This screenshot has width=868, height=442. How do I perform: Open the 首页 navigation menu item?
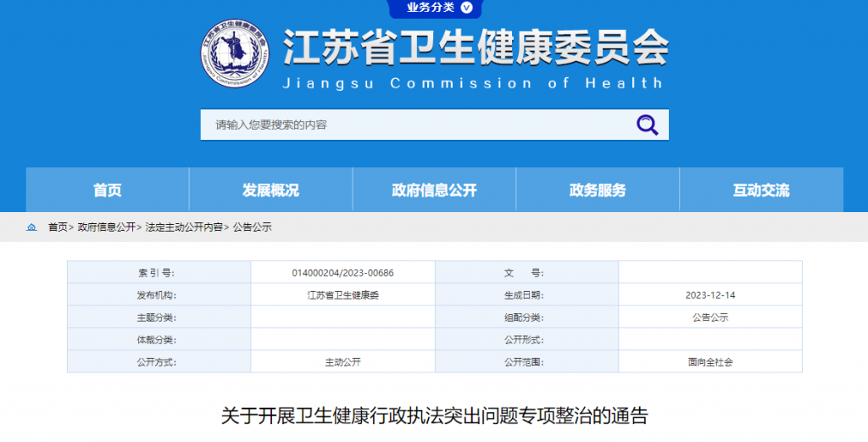[108, 190]
